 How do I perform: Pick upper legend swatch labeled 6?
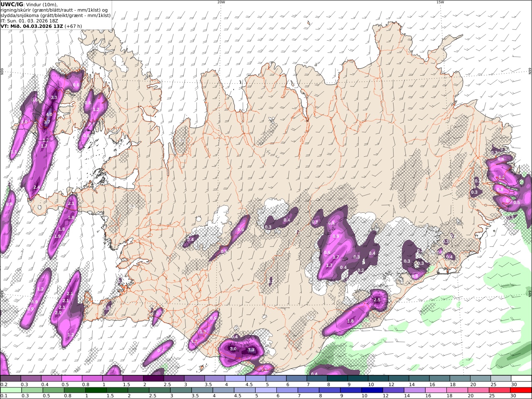296,379
